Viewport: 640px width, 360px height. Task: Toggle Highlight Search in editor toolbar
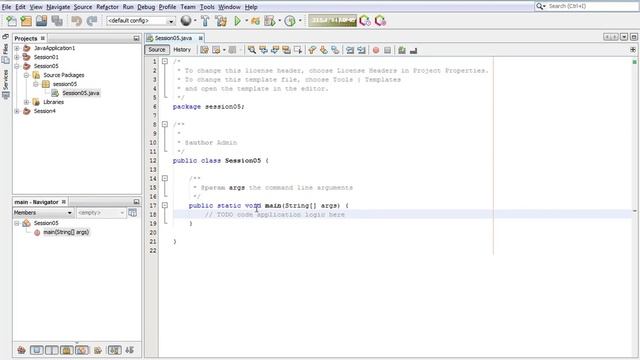[x=286, y=50]
